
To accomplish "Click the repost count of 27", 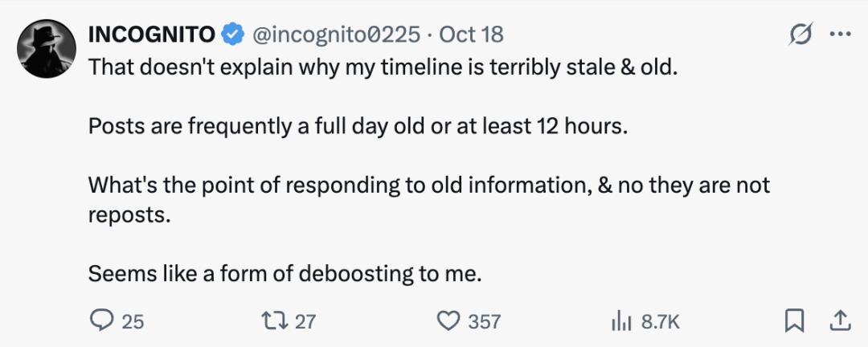I will coord(305,322).
